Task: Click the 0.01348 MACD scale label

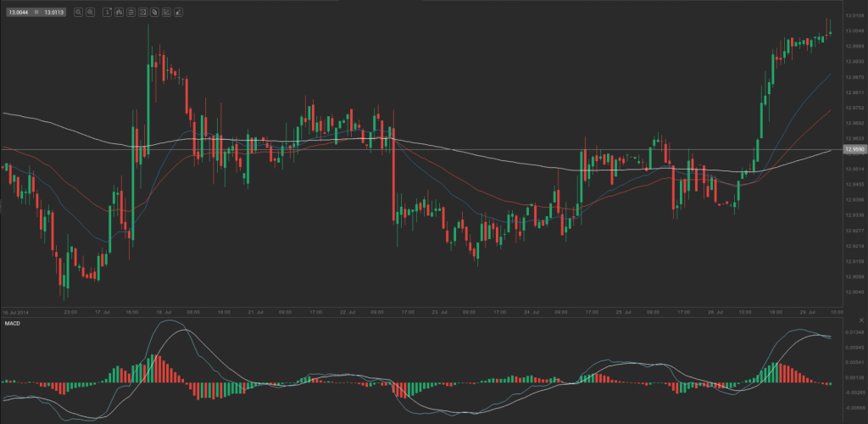Action: 853,332
